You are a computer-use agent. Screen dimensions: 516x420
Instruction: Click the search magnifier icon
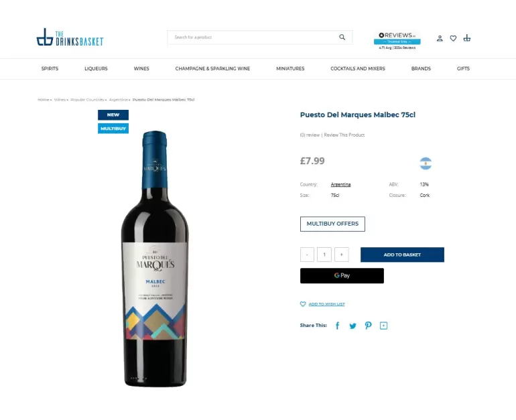[342, 38]
